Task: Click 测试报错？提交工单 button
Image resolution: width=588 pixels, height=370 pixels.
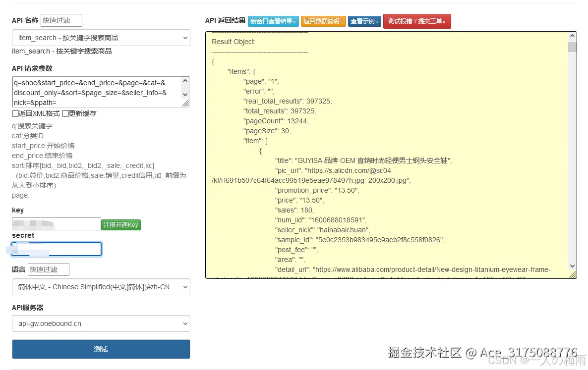Action: click(x=417, y=21)
